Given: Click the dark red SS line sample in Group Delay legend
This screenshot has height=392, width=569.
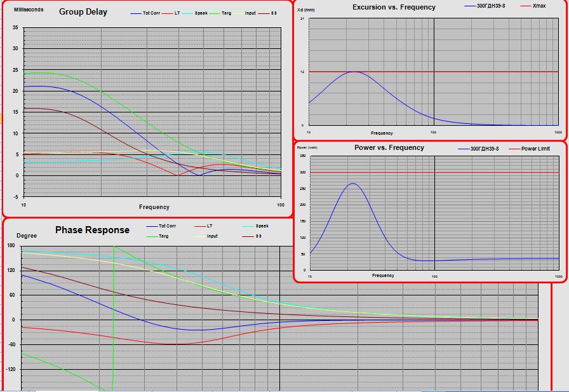Looking at the screenshot, I should pos(264,13).
